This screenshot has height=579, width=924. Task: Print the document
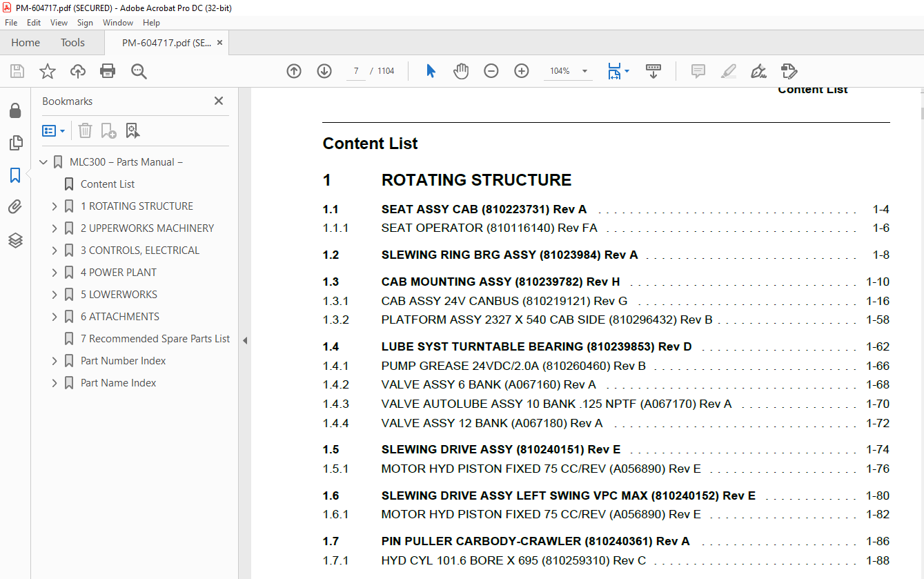[x=108, y=71]
